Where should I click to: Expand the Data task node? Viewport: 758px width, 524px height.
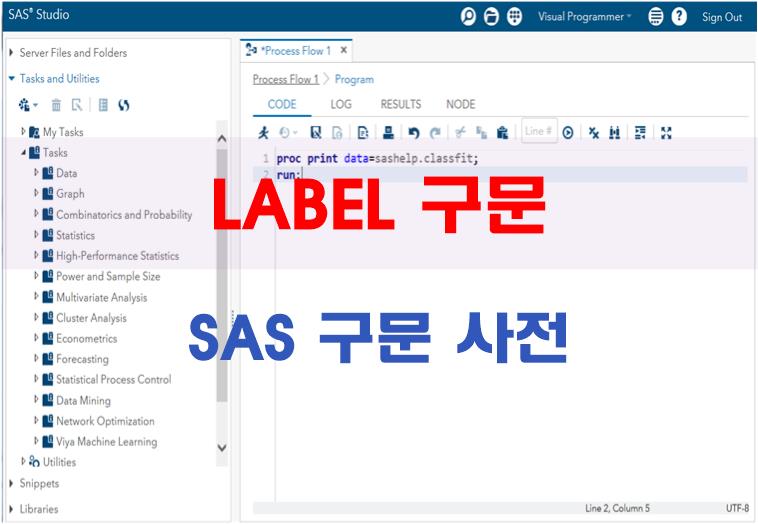(36, 173)
